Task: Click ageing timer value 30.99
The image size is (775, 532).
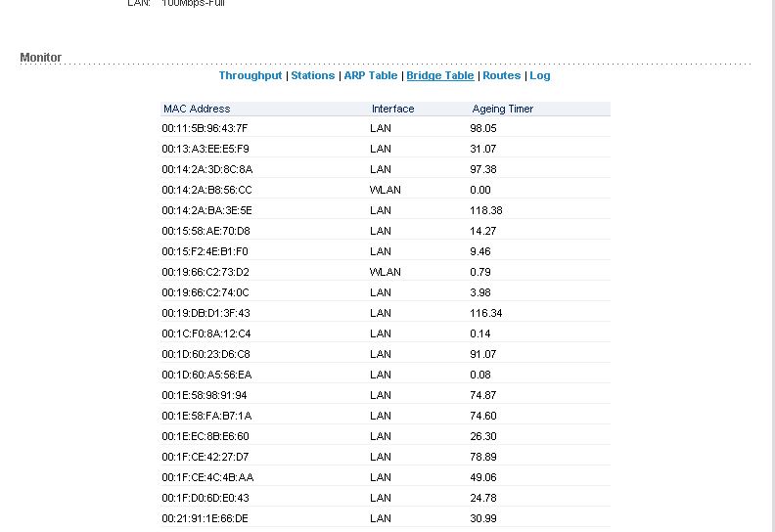Action: (x=482, y=518)
